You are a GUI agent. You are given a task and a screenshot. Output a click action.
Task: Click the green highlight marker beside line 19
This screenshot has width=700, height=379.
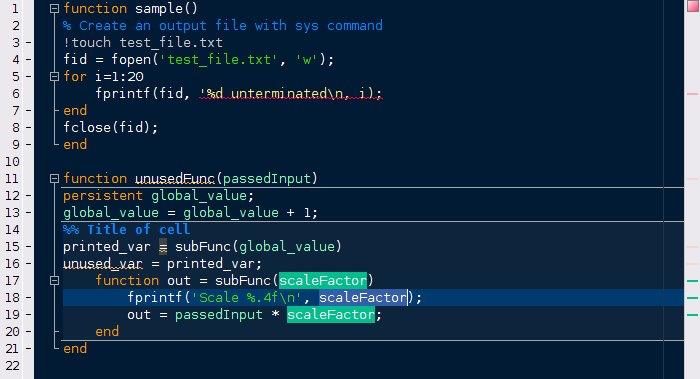[692, 315]
